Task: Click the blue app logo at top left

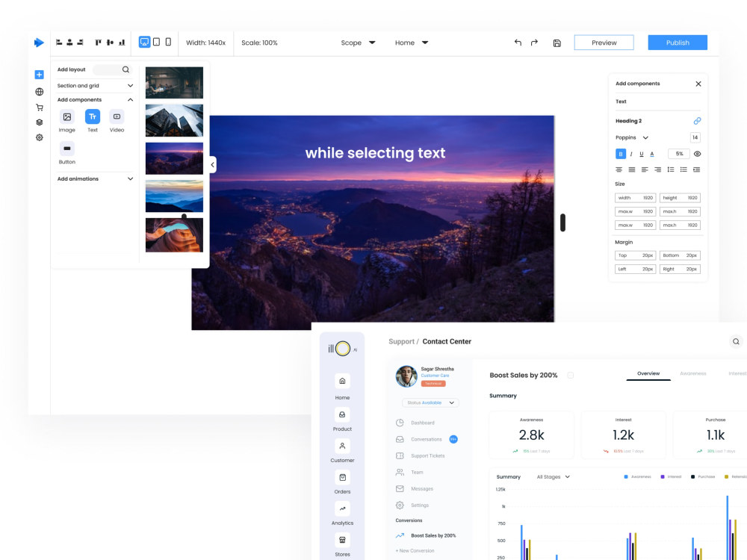Action: [39, 43]
